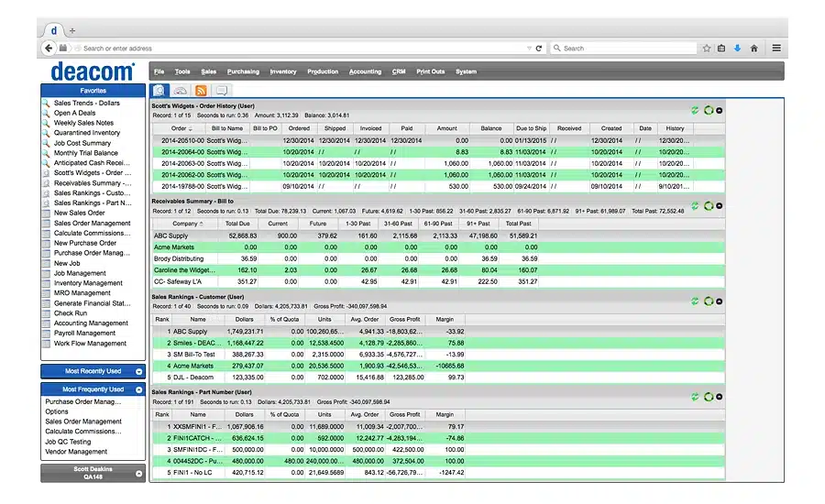Reload the page with the browser refresh icon
Image resolution: width=825 pixels, height=504 pixels.
[539, 49]
